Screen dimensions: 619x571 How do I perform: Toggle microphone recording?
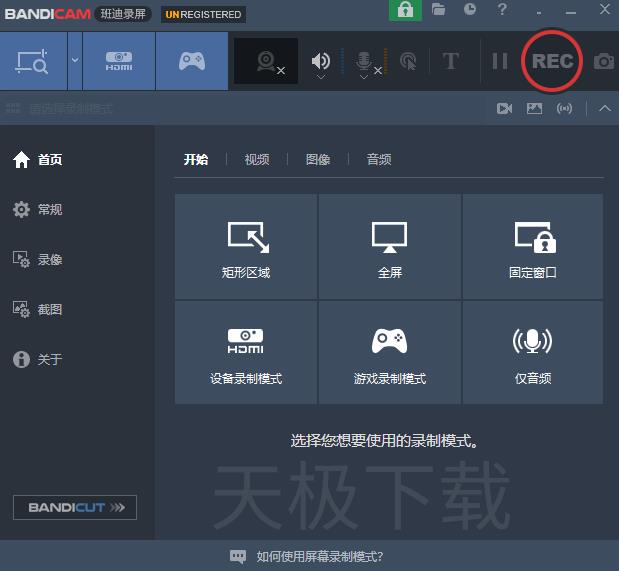pyautogui.click(x=364, y=60)
